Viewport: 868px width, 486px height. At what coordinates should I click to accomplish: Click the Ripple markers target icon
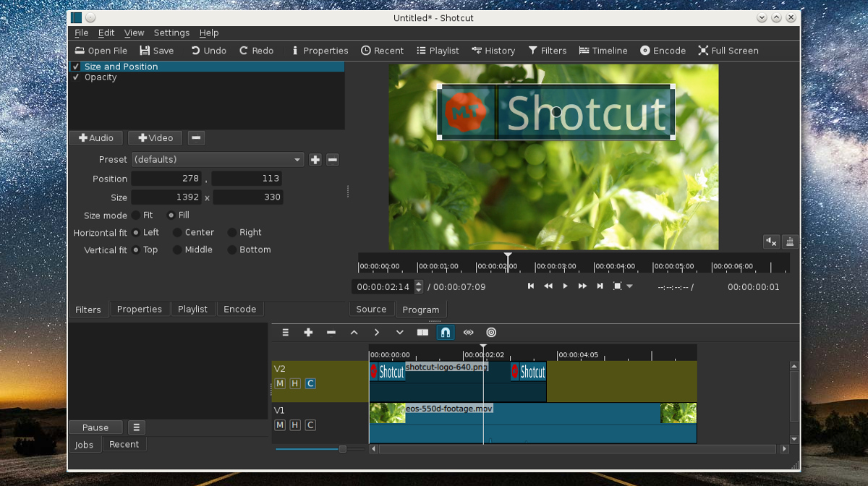(x=490, y=333)
